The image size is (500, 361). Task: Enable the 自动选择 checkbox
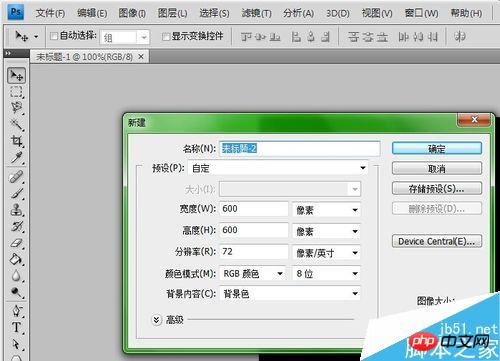tap(54, 36)
